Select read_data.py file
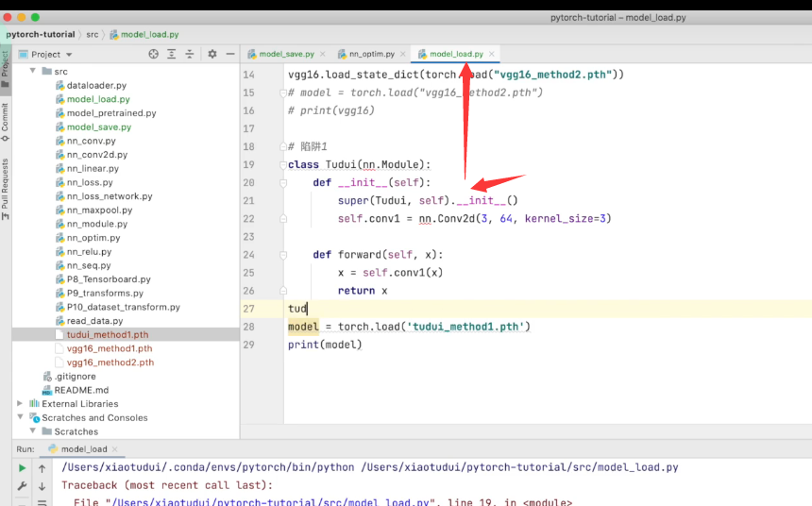This screenshot has height=506, width=812. tap(94, 321)
